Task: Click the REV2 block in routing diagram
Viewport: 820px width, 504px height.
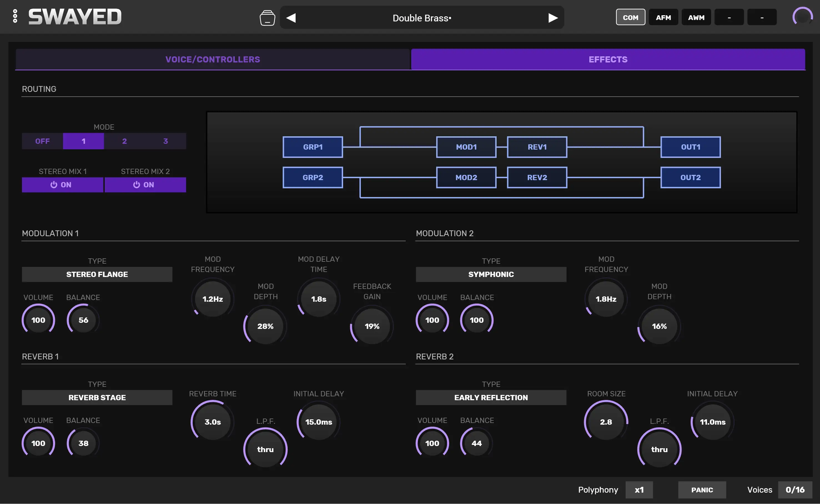Action: (537, 177)
